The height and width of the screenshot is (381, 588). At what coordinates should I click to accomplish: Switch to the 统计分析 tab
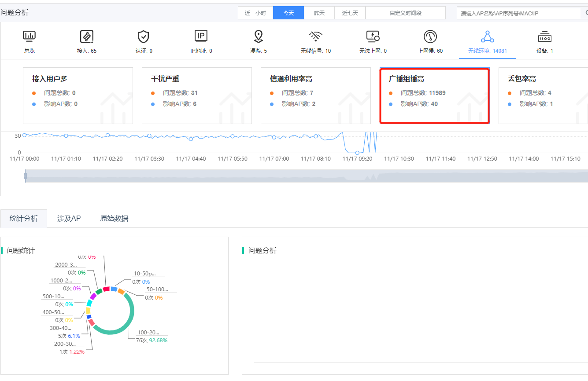tap(24, 218)
